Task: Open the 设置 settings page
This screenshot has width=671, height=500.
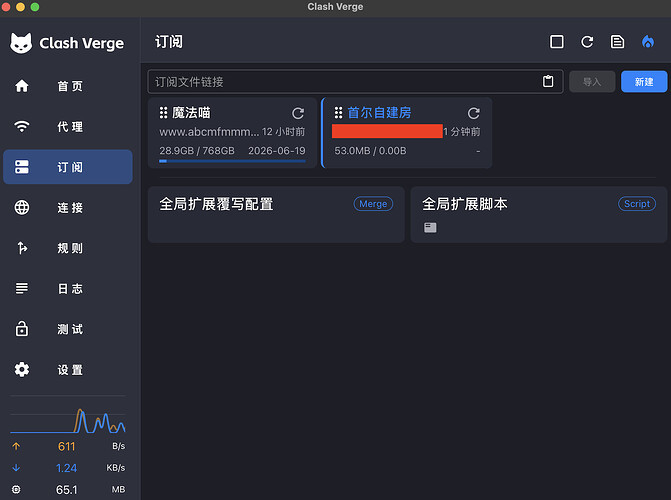Action: [x=68, y=369]
